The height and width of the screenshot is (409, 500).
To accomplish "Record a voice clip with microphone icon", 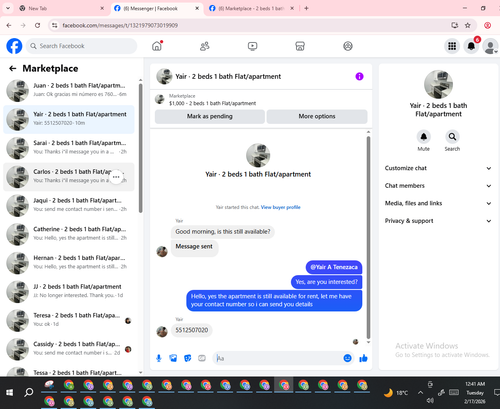I will point(159,358).
